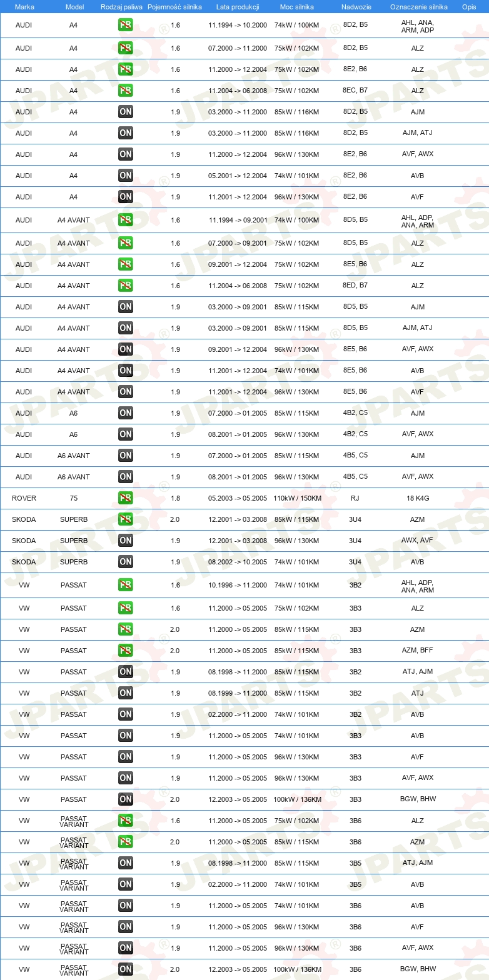The width and height of the screenshot is (489, 980).
Task: Click petrol icon in ROVER 75 row
Action: coord(126,498)
